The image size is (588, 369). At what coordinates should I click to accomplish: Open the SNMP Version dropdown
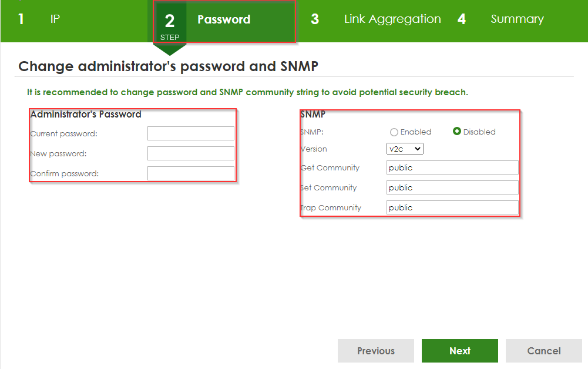pyautogui.click(x=405, y=149)
